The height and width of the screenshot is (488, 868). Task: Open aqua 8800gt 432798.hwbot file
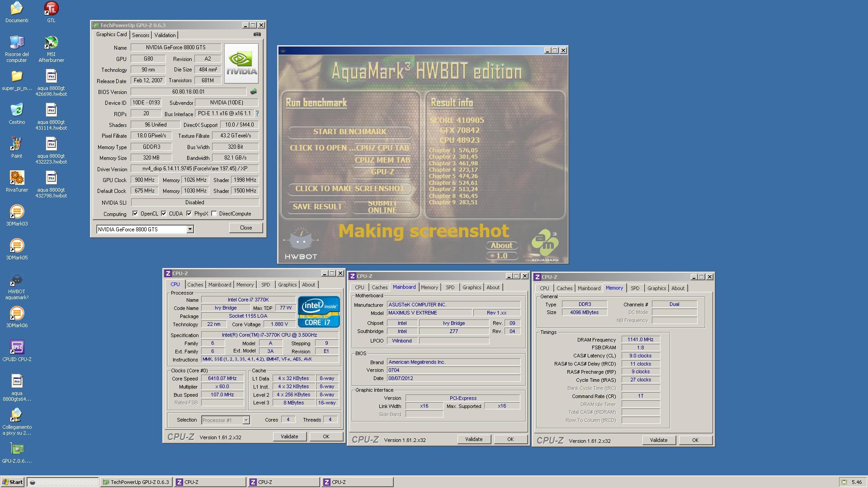coord(51,184)
